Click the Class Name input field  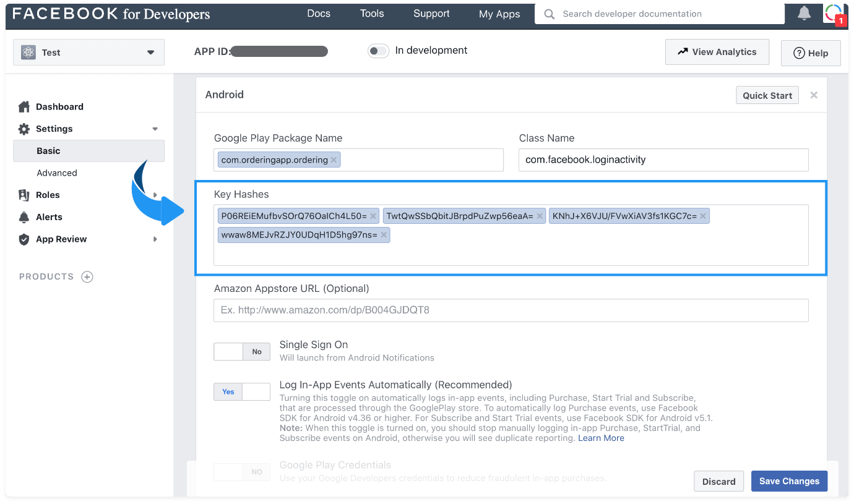(663, 160)
